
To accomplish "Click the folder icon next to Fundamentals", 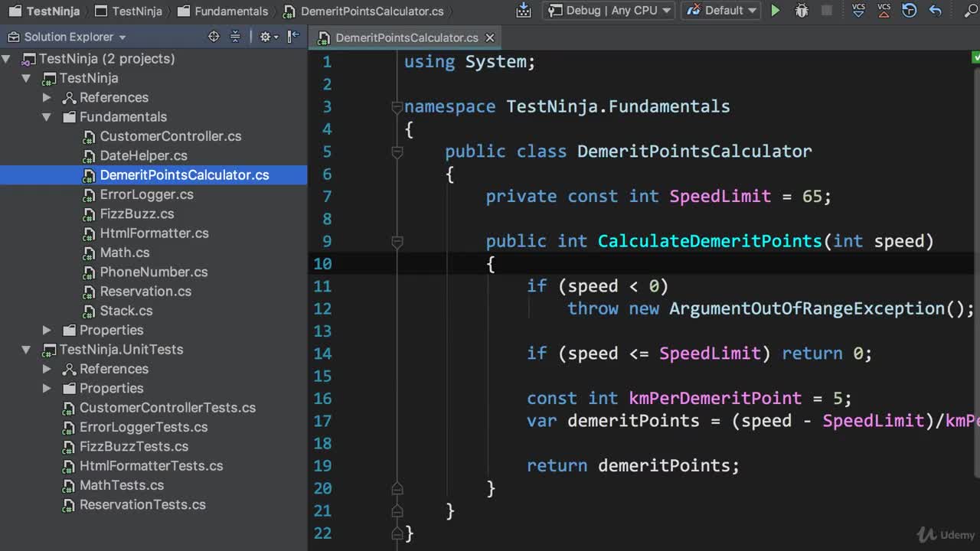I will (69, 117).
